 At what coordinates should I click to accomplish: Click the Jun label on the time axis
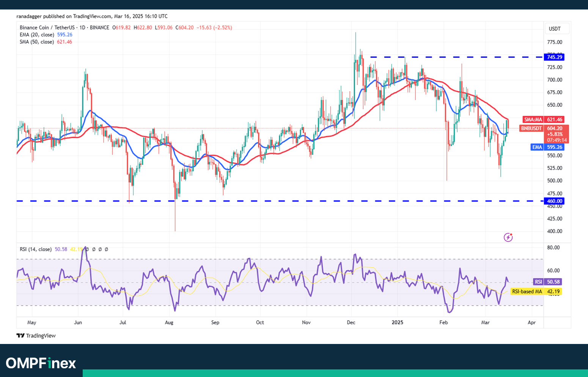tap(78, 322)
